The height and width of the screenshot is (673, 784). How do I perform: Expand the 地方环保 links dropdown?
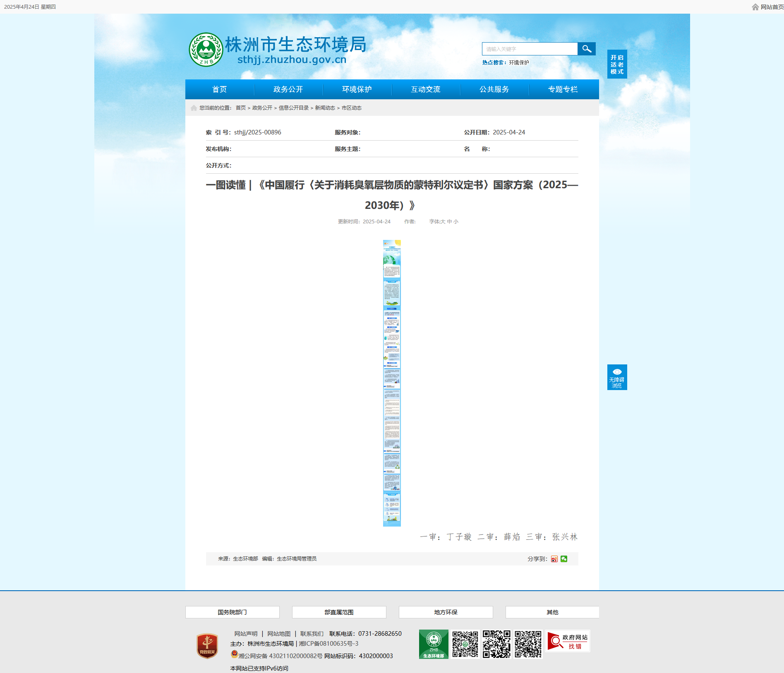446,612
